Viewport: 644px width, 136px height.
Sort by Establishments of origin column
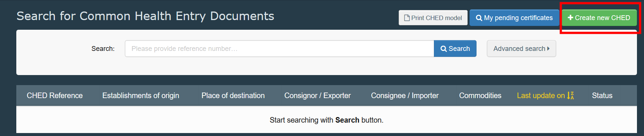[141, 95]
